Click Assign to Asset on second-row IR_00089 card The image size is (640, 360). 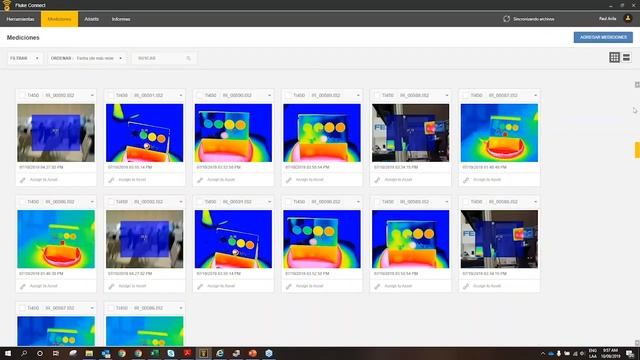pyautogui.click(x=398, y=286)
